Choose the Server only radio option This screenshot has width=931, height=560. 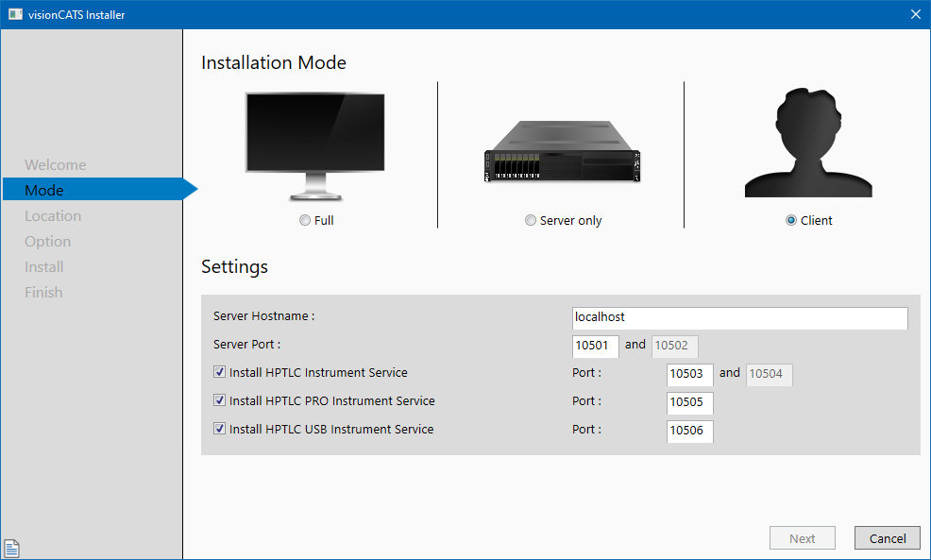pos(531,220)
